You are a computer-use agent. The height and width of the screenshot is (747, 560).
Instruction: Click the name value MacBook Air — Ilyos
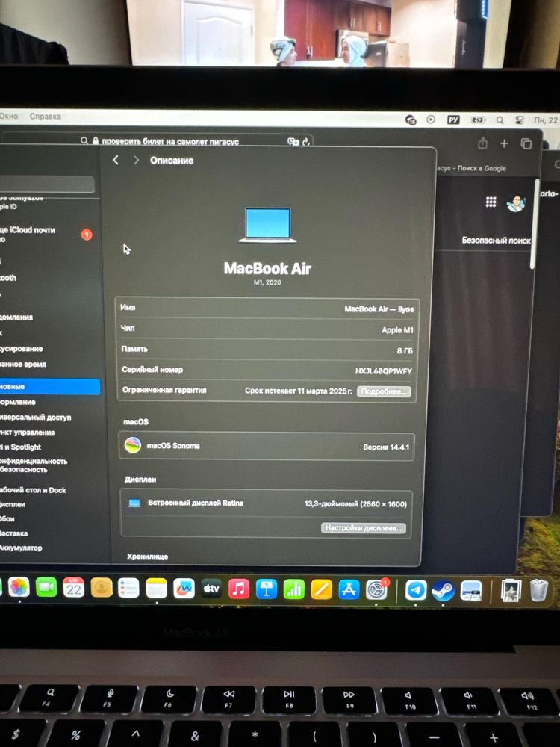(x=379, y=309)
